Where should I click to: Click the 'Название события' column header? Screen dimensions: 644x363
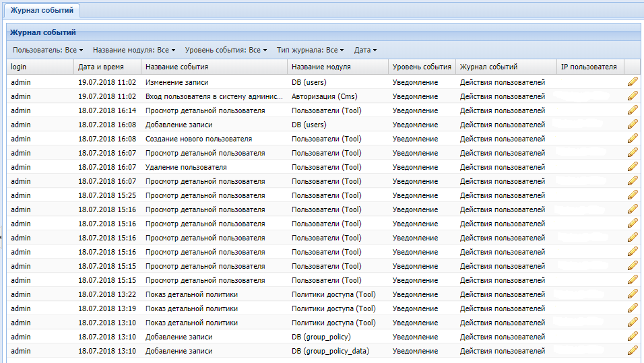[x=214, y=67]
